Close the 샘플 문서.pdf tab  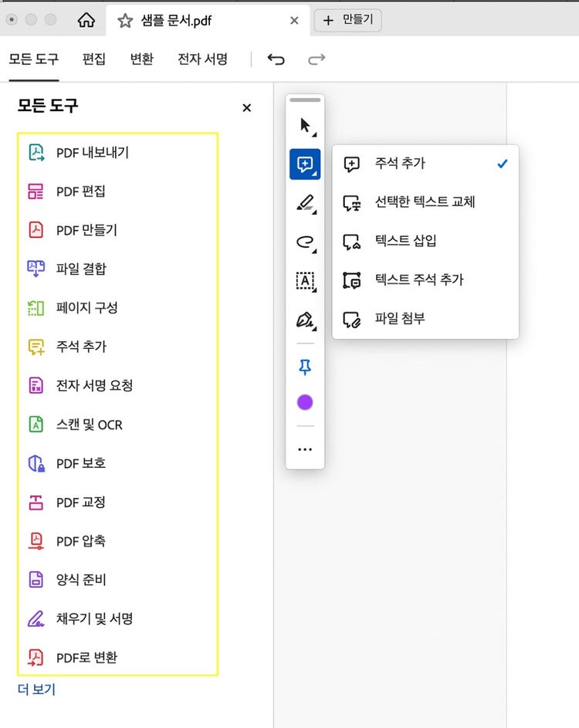[x=294, y=20]
